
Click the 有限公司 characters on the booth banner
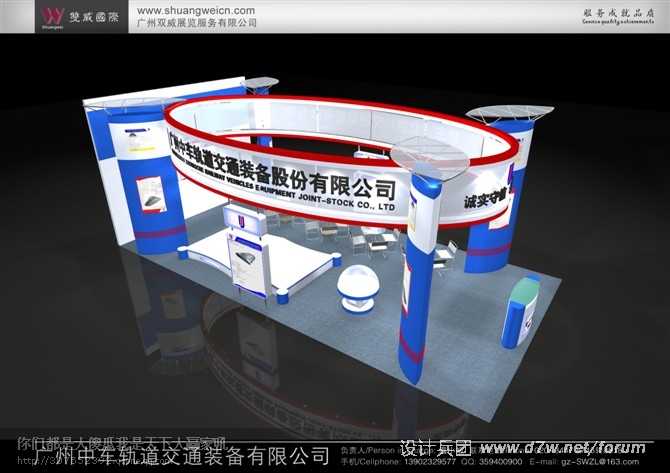click(x=353, y=185)
